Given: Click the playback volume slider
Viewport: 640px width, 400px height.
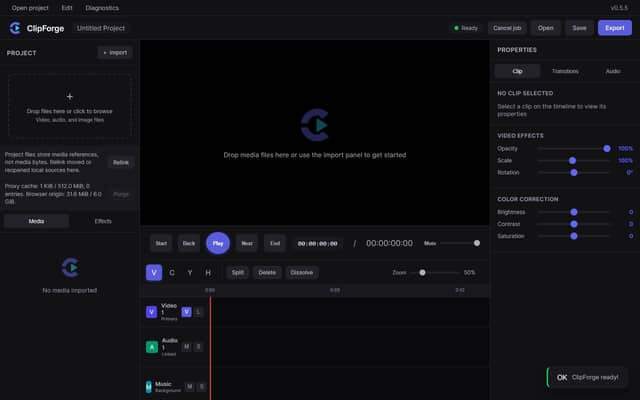Looking at the screenshot, I should 460,243.
